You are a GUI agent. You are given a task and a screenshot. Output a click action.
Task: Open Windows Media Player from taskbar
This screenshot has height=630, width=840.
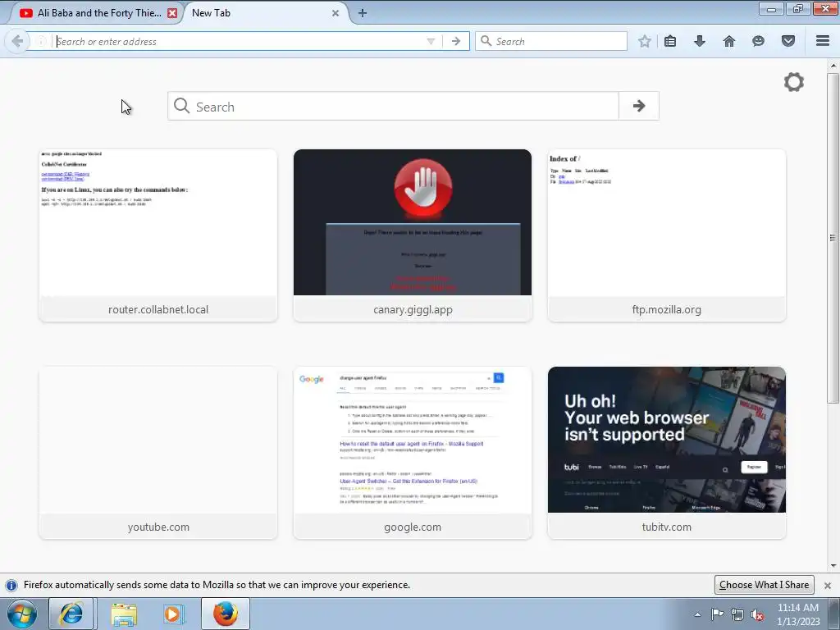pos(174,614)
